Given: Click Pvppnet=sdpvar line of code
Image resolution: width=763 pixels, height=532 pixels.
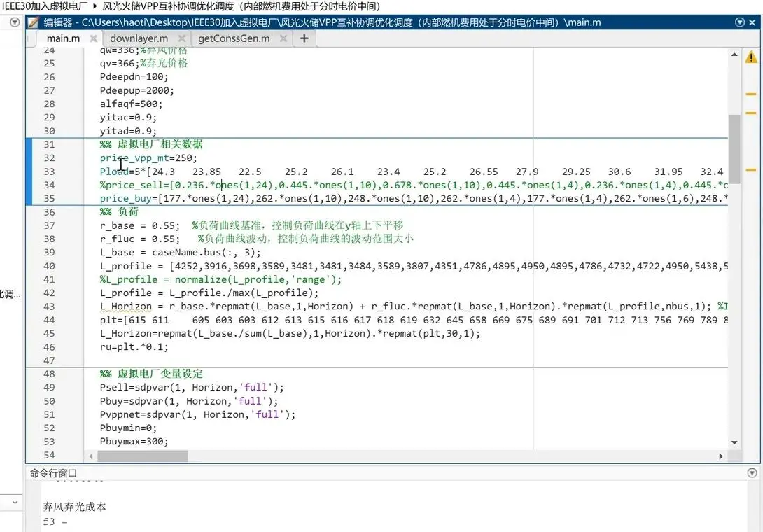Looking at the screenshot, I should [x=197, y=414].
